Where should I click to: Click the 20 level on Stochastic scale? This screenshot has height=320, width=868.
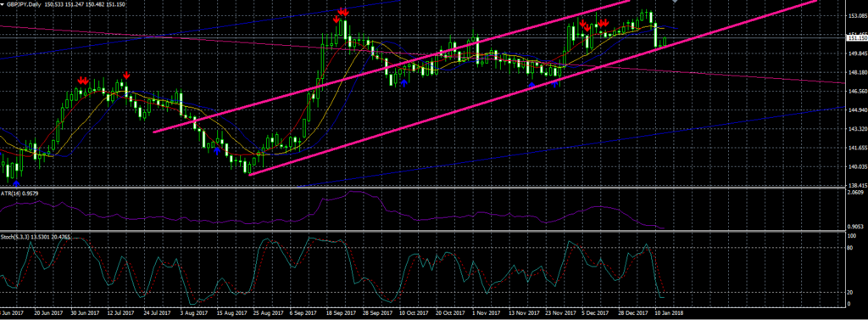point(851,292)
